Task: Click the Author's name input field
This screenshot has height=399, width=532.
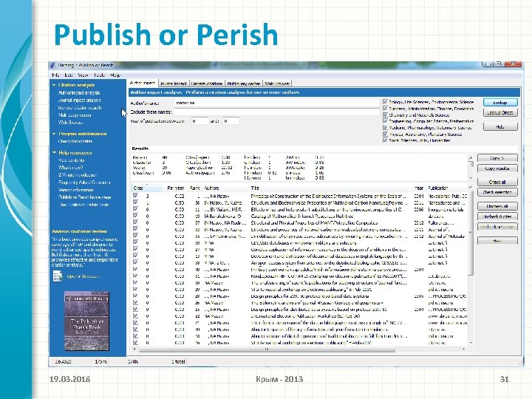Action: click(x=277, y=103)
